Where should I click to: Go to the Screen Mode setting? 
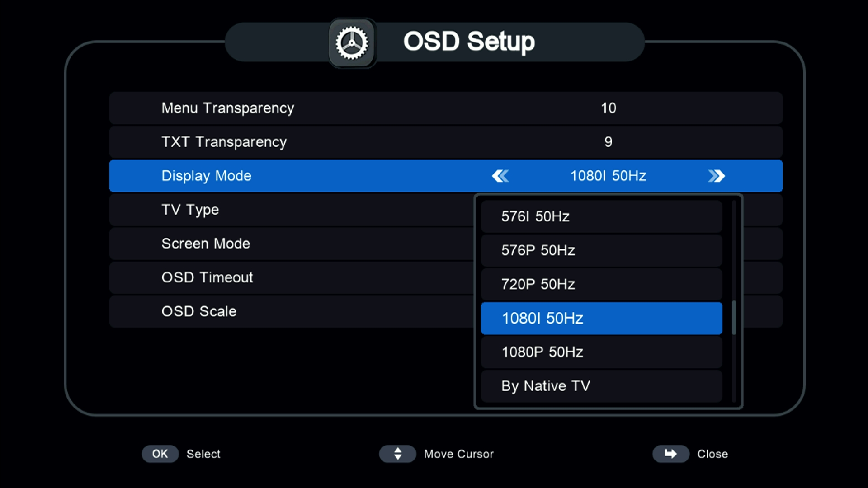(289, 244)
